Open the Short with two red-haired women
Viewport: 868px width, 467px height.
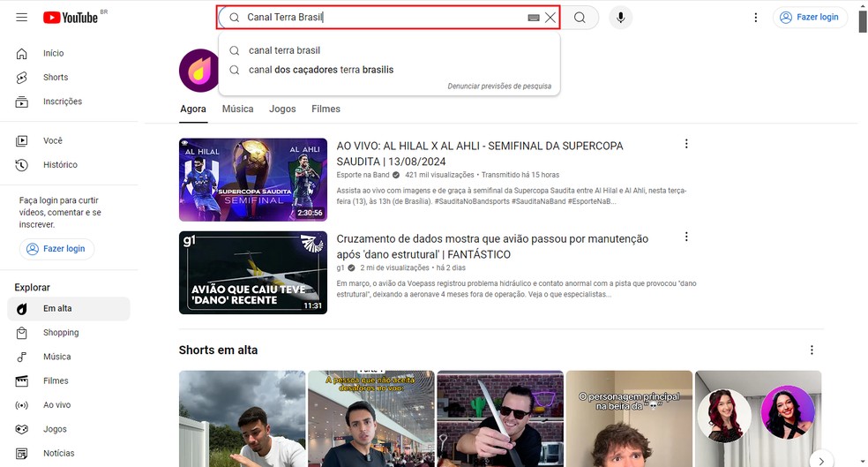pyautogui.click(x=758, y=418)
